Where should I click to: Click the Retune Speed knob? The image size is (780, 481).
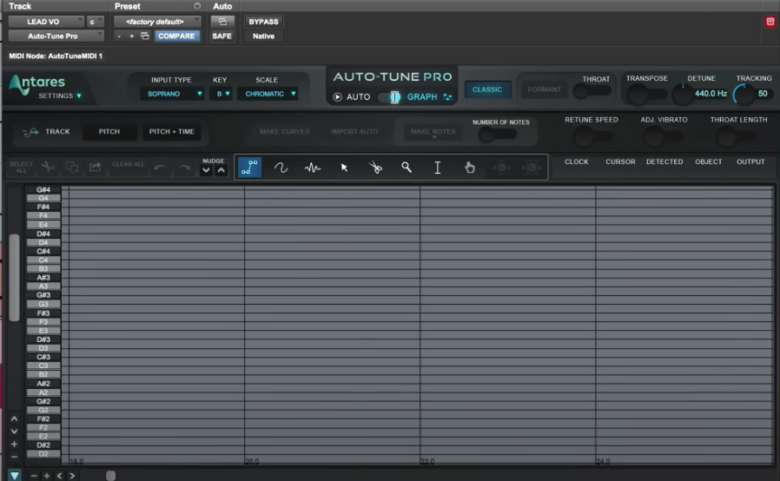583,136
